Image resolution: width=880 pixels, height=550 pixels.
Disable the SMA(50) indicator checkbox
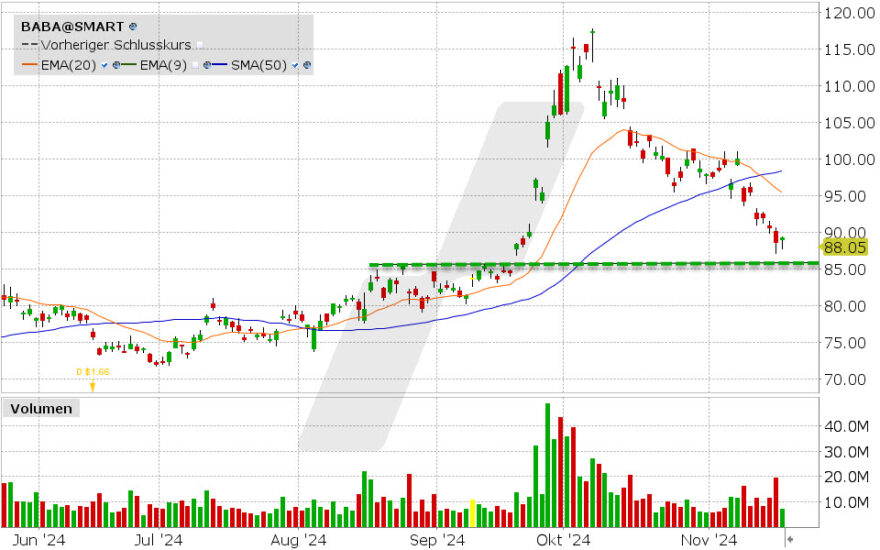(295, 65)
